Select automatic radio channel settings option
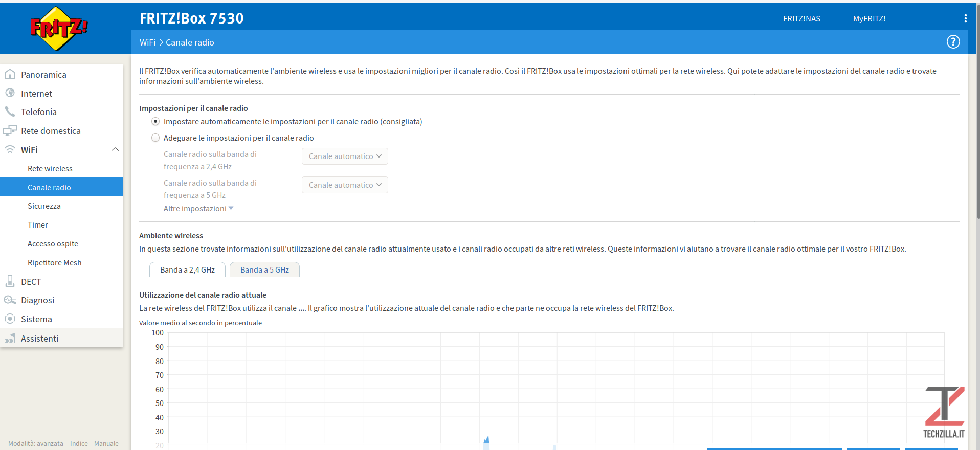The width and height of the screenshot is (980, 450). tap(155, 122)
